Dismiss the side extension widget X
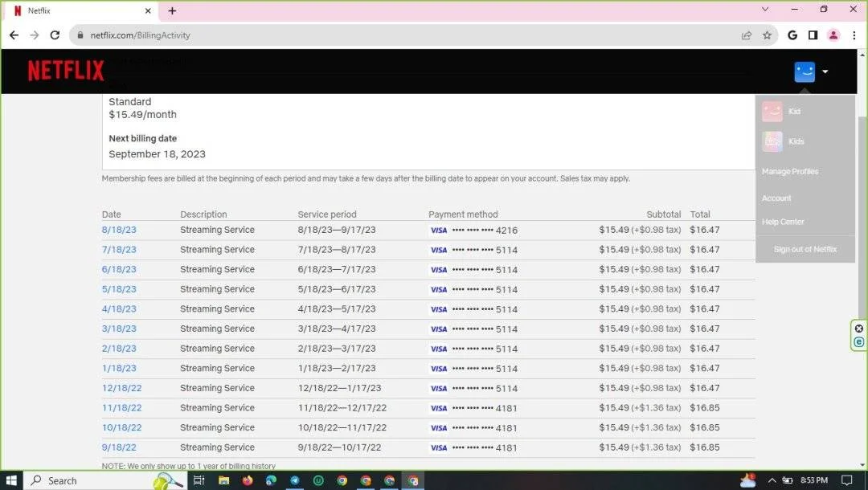Viewport: 868px width, 490px height. (858, 329)
